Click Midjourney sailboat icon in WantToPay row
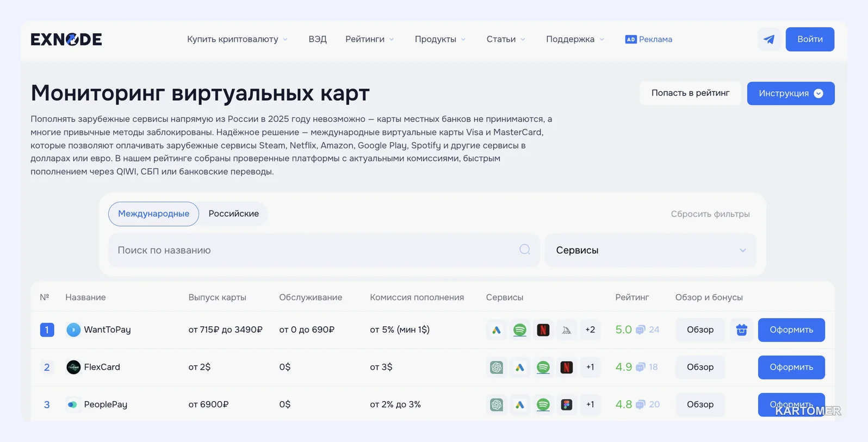868x442 pixels. click(x=567, y=329)
